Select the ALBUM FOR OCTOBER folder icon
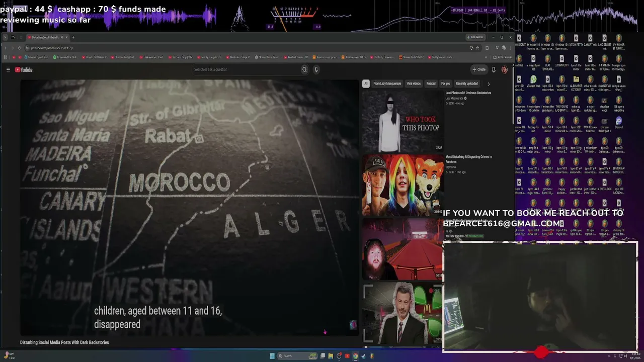Viewport: 644px width, 362px height. point(576,82)
